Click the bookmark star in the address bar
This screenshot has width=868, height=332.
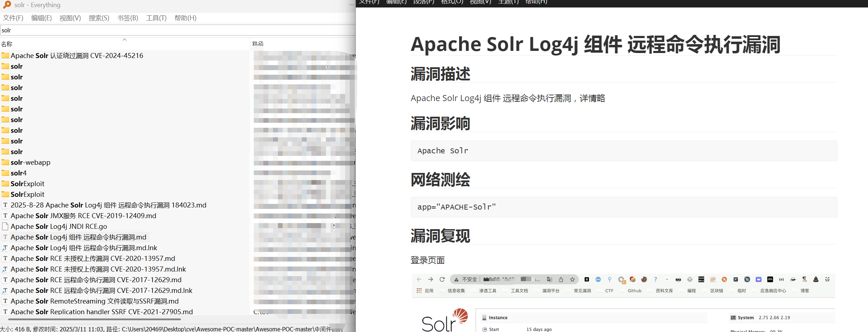pyautogui.click(x=572, y=279)
